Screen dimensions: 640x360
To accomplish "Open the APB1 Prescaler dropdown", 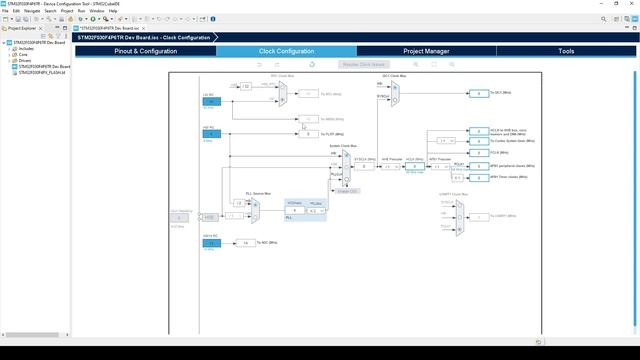I will 440,167.
